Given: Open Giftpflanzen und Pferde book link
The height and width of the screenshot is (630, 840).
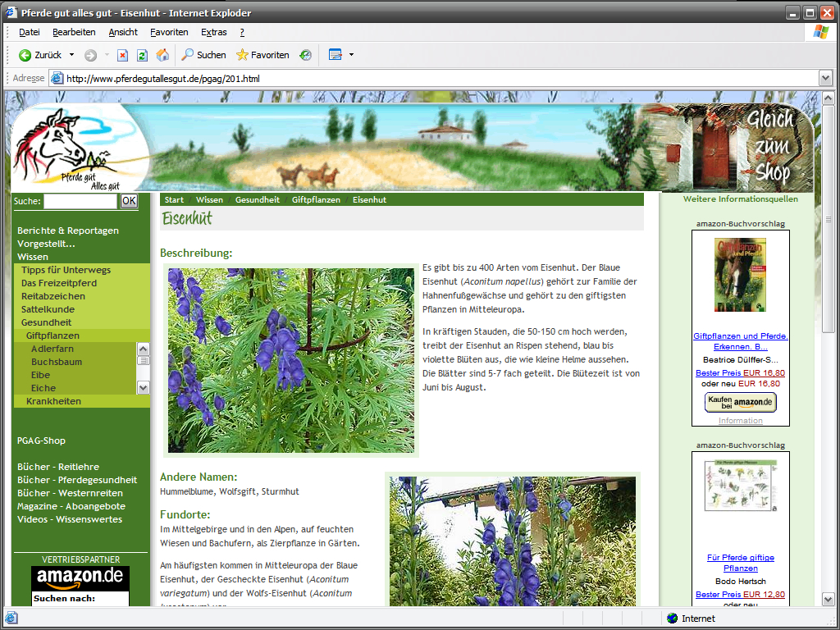Looking at the screenshot, I should pos(741,341).
